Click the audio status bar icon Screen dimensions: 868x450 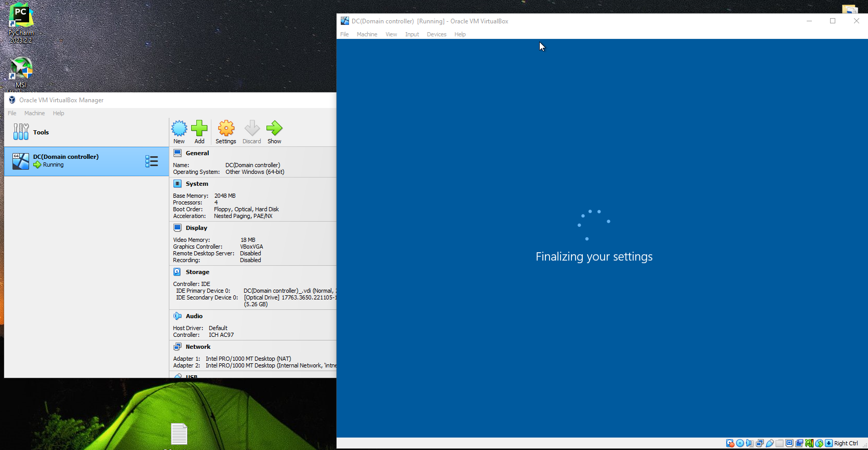(750, 443)
